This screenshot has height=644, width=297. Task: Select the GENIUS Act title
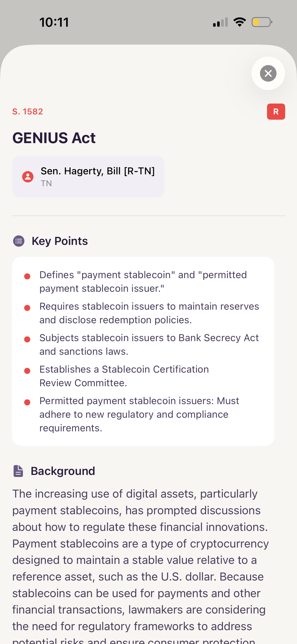[x=54, y=138]
